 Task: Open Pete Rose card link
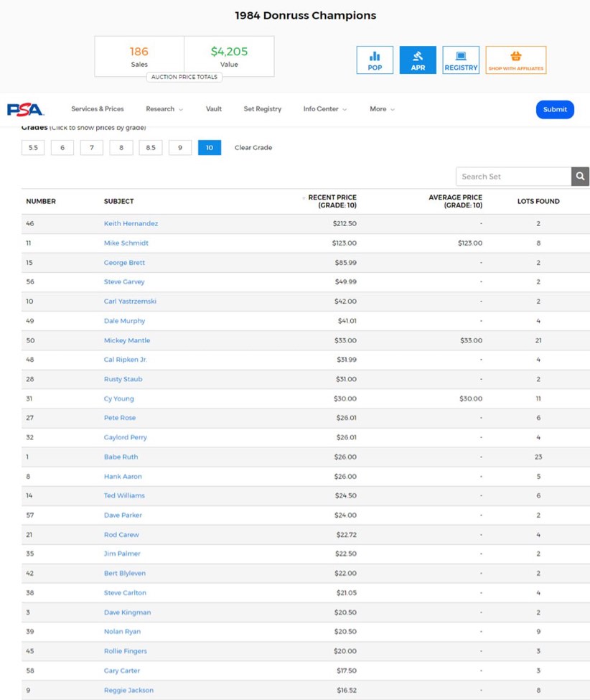(x=120, y=418)
